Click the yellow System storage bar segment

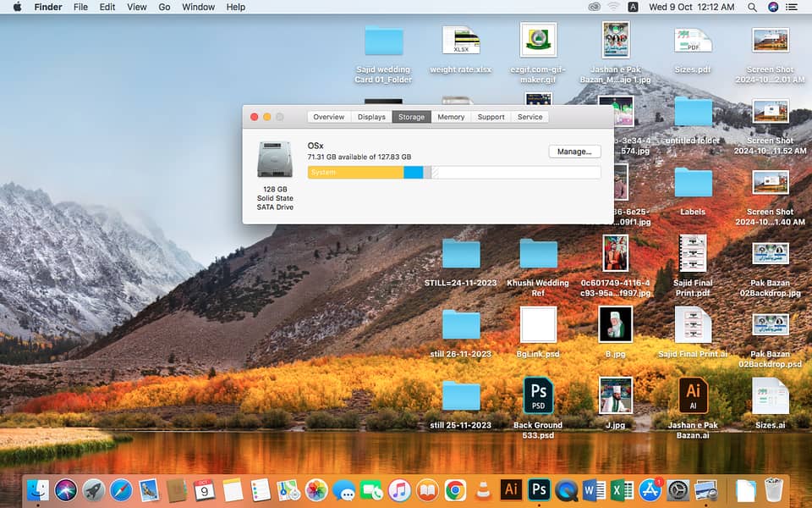tap(355, 173)
